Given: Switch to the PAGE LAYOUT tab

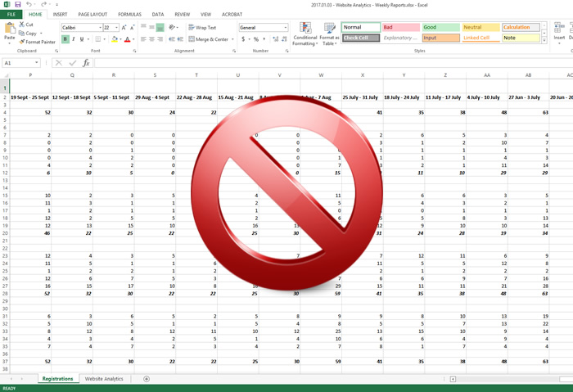Looking at the screenshot, I should [92, 14].
